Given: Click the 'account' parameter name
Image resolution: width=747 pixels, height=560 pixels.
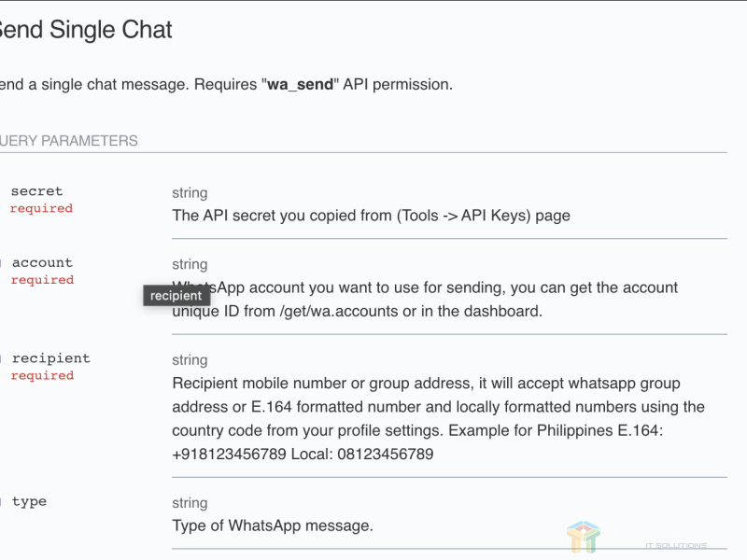Looking at the screenshot, I should coord(42,263).
